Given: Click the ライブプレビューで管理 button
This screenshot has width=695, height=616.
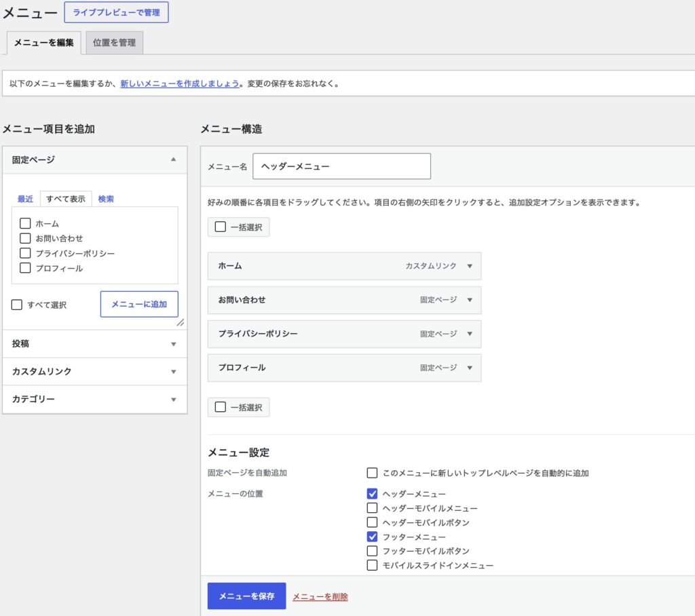Looking at the screenshot, I should 117,12.
